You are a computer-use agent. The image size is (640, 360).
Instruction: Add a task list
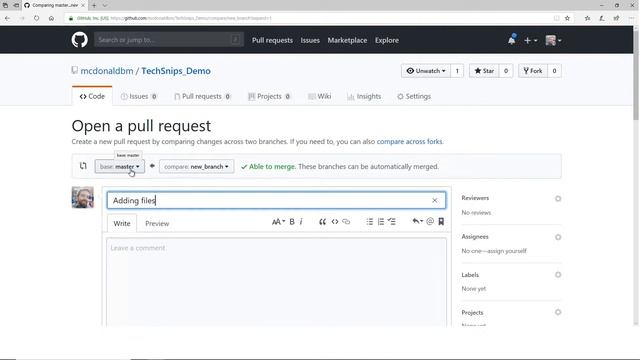pos(392,222)
